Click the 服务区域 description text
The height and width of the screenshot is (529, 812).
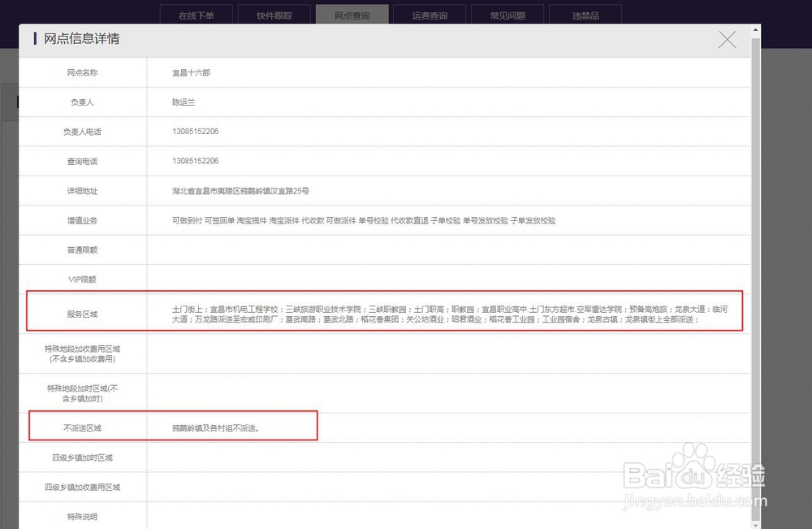[x=450, y=314]
